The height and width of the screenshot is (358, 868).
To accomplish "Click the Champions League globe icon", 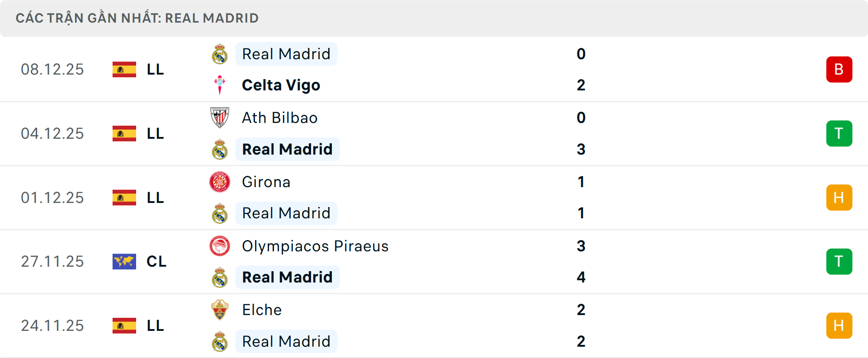I will [x=124, y=261].
